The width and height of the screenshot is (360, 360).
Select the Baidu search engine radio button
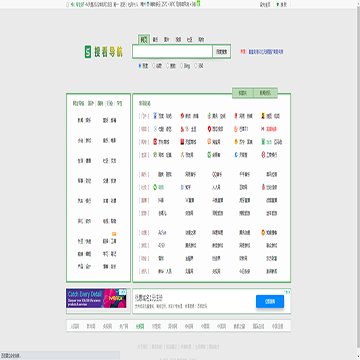coord(140,66)
